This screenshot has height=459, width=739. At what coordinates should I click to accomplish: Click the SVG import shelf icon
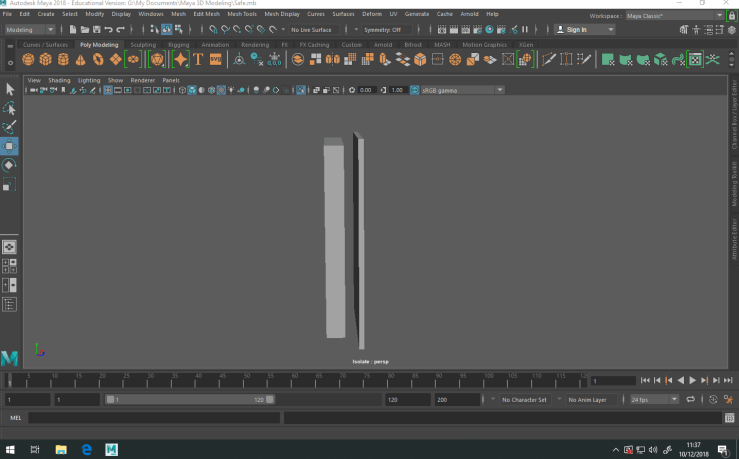(215, 60)
